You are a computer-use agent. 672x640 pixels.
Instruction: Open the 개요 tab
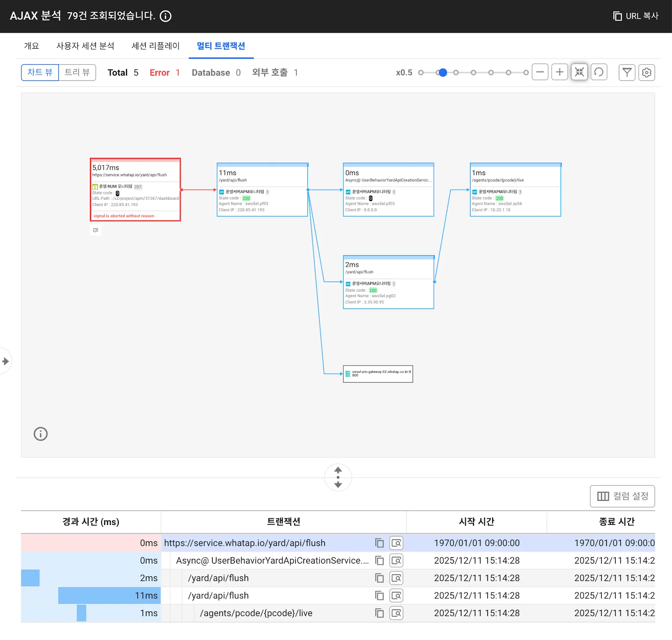pyautogui.click(x=31, y=46)
